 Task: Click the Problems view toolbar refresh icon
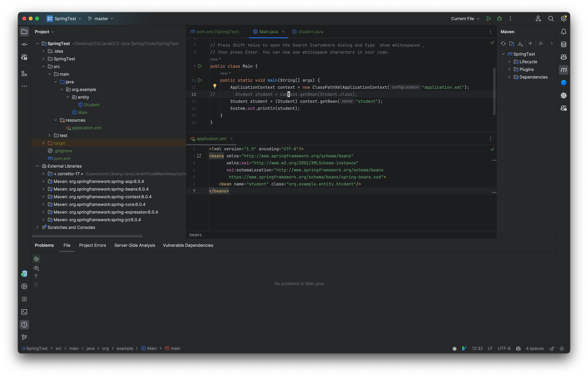click(x=36, y=259)
